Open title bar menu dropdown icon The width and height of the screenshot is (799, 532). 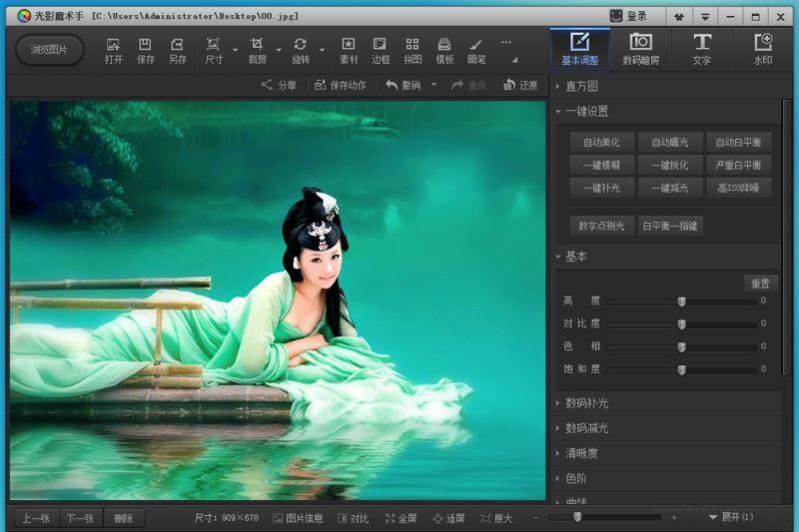[705, 17]
